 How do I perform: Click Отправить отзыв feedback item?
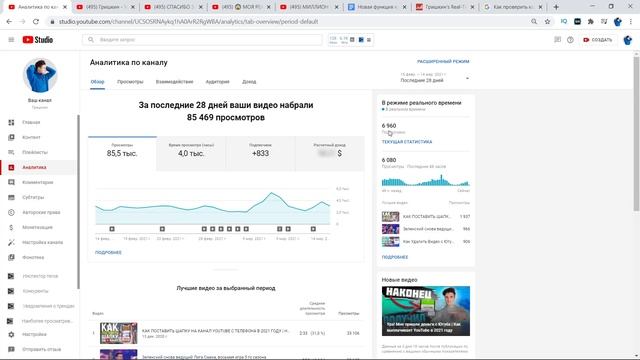[41, 349]
